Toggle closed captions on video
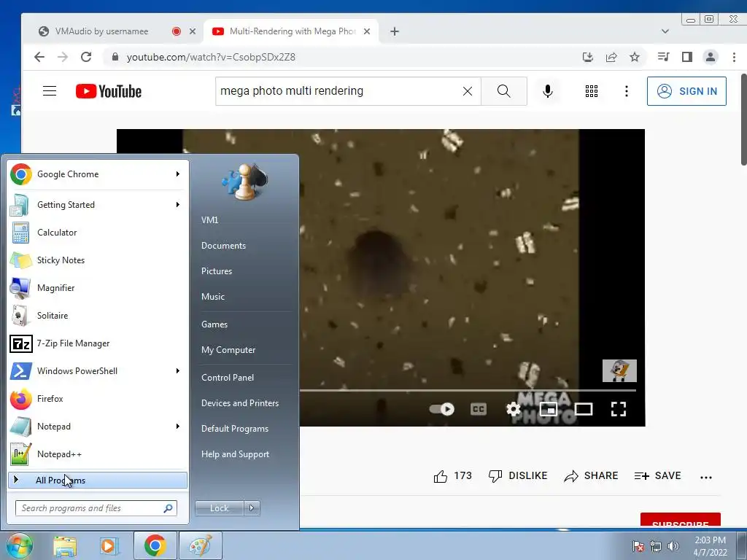 point(479,409)
